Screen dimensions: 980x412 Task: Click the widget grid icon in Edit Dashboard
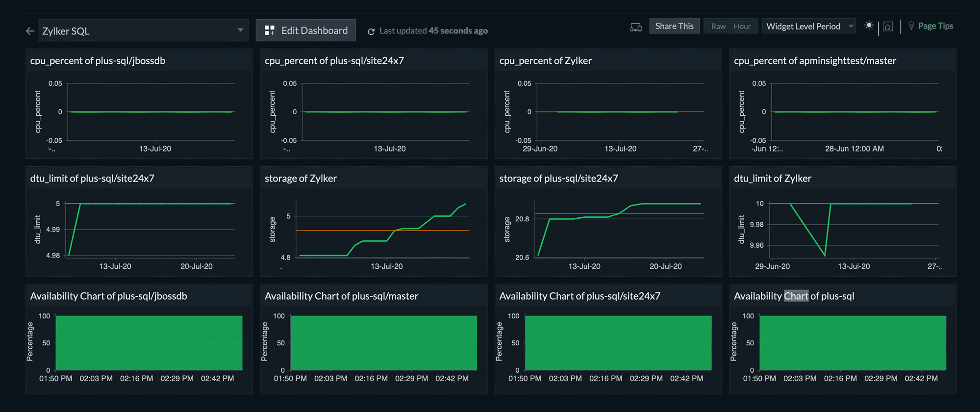pyautogui.click(x=269, y=30)
